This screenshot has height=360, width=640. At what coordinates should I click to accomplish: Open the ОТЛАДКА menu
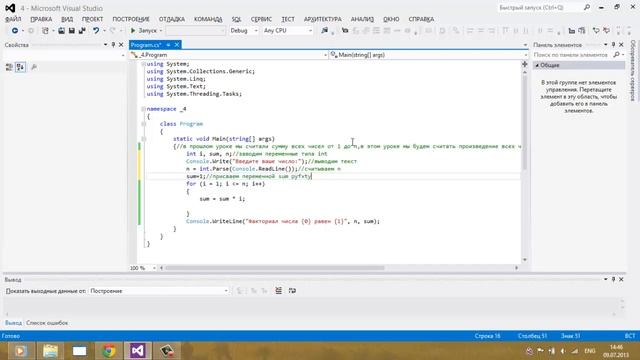171,19
